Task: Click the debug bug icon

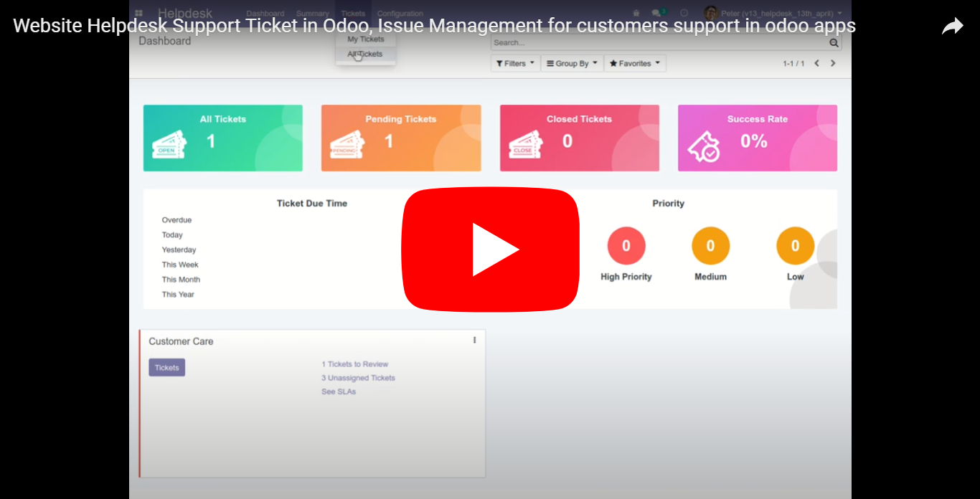Action: (x=636, y=13)
